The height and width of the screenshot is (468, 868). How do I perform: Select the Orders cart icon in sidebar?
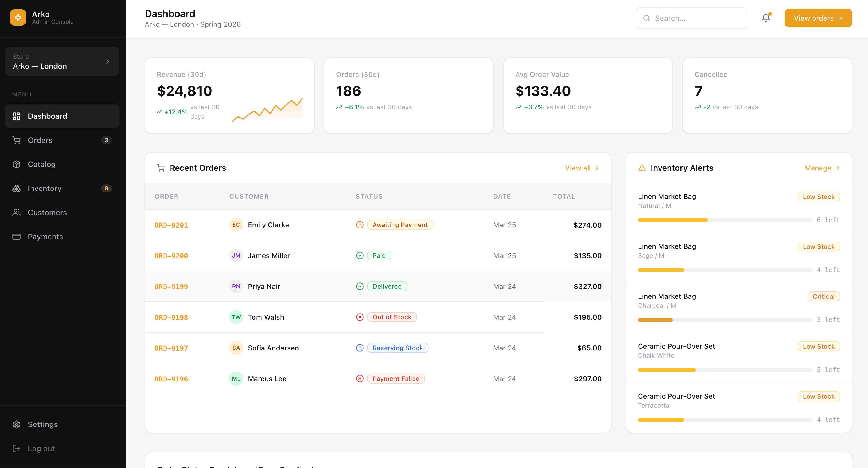click(x=17, y=140)
